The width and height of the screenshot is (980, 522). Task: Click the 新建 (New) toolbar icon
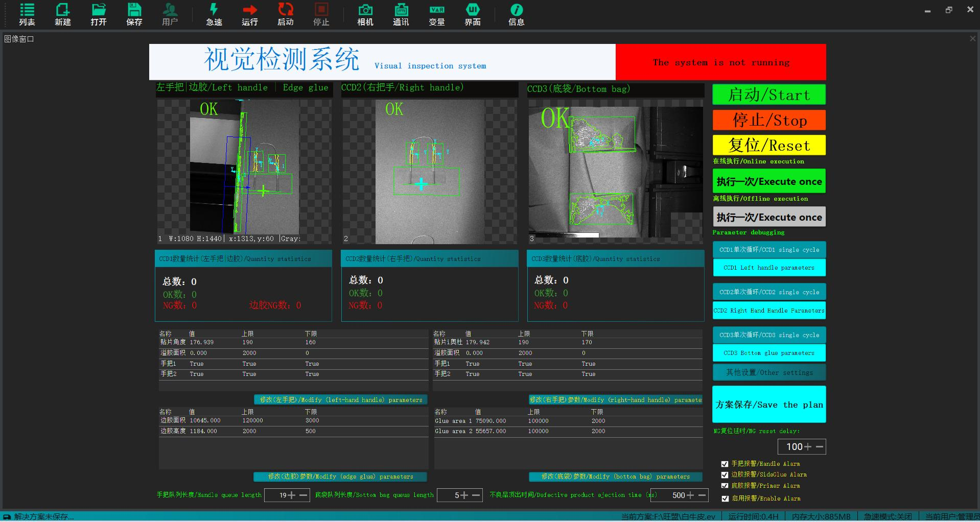click(63, 14)
